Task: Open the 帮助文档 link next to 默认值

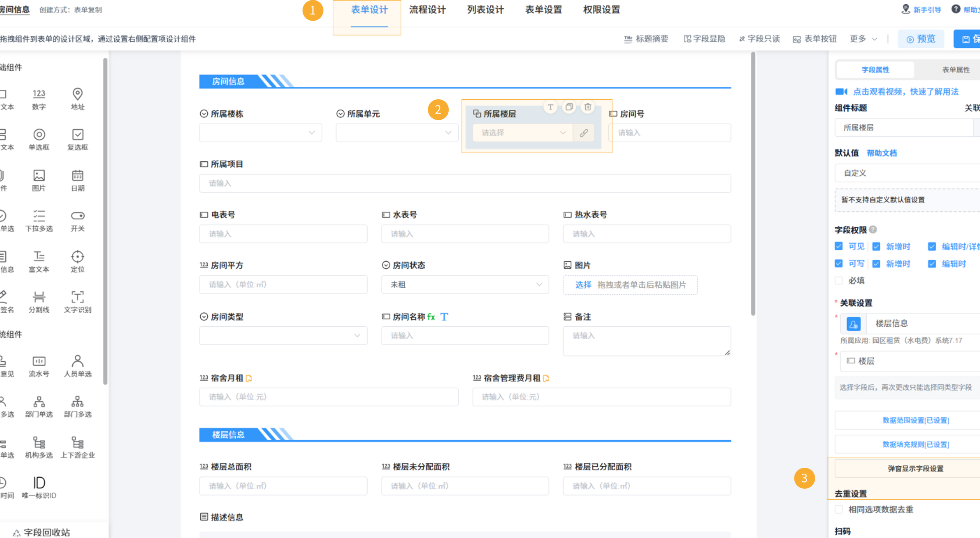Action: [x=881, y=153]
